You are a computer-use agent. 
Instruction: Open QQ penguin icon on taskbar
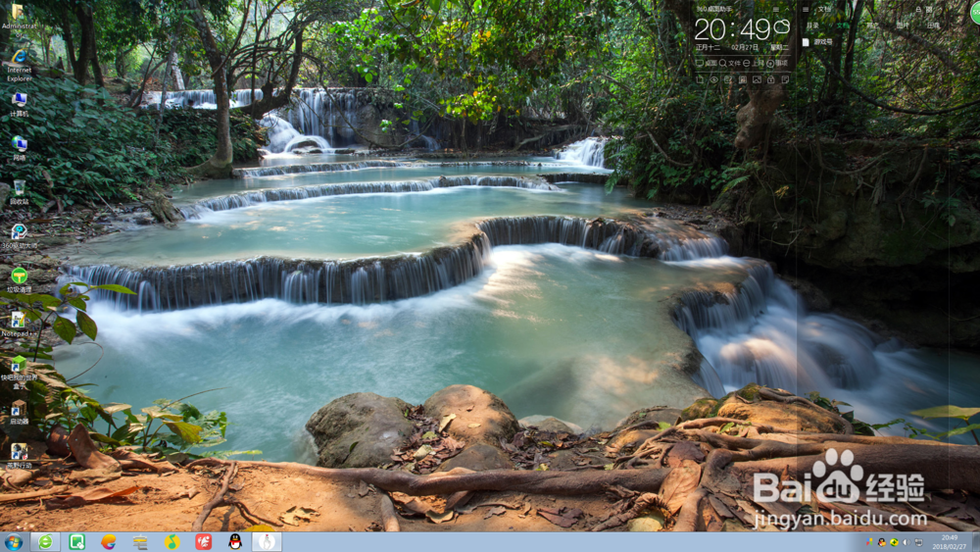(x=235, y=542)
